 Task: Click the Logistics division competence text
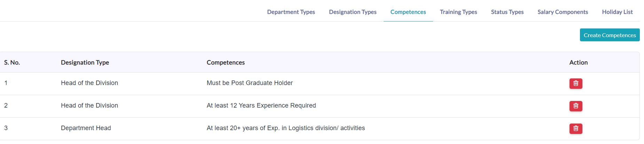[286, 128]
